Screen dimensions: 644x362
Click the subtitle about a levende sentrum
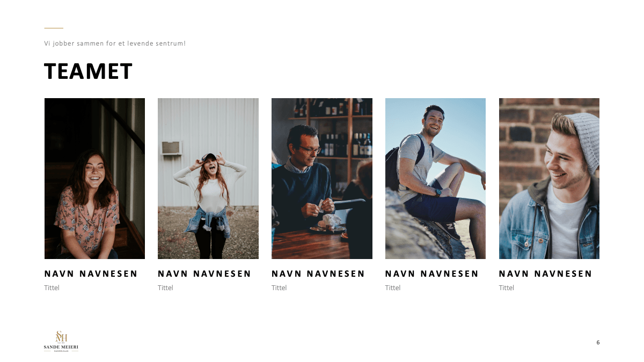pos(115,43)
